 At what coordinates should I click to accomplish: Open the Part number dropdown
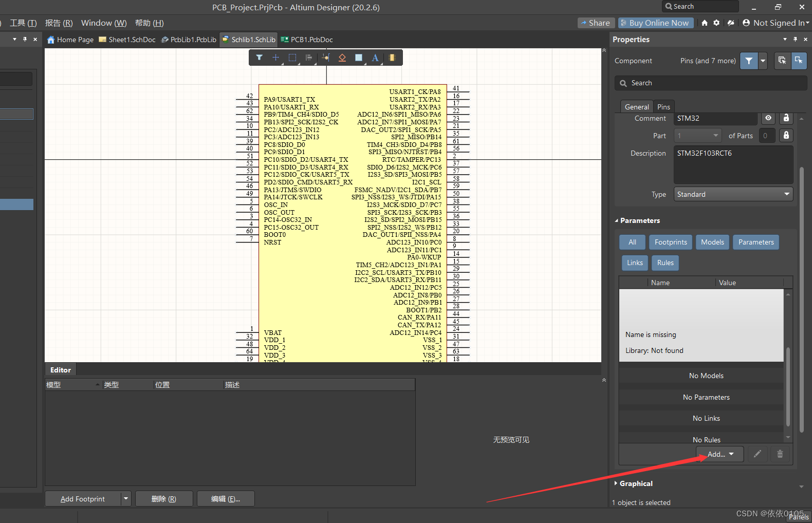click(x=697, y=136)
